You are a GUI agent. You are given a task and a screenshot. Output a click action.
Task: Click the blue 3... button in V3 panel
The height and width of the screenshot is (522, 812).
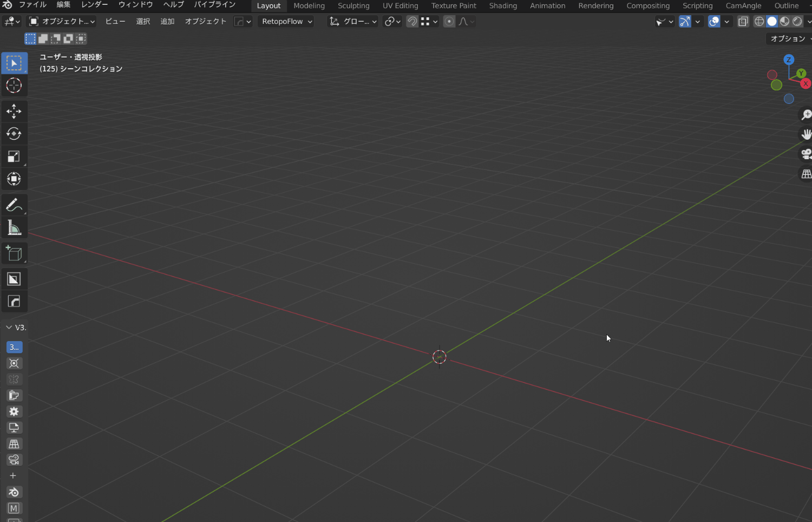point(14,347)
